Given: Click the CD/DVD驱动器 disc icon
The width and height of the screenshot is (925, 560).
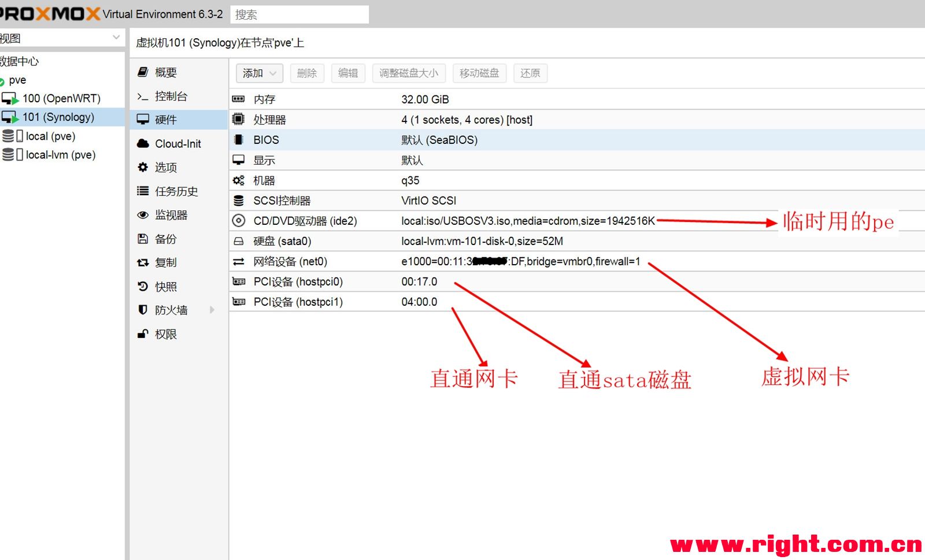Looking at the screenshot, I should [x=239, y=220].
